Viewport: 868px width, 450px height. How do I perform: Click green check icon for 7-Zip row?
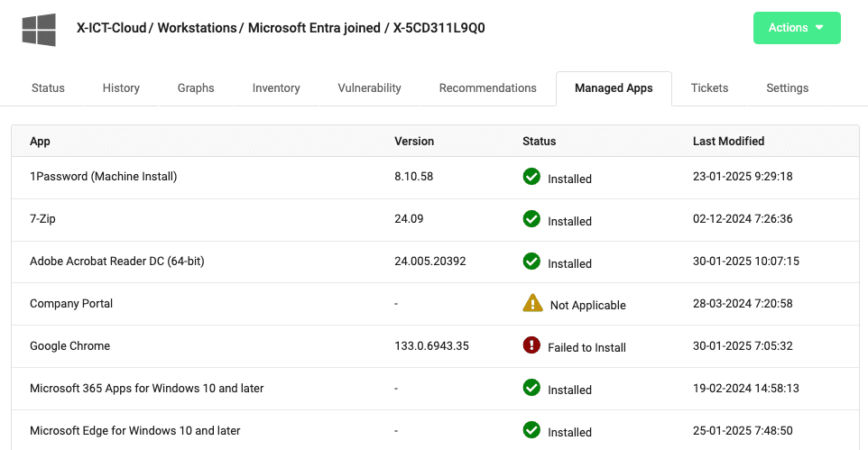coord(531,218)
